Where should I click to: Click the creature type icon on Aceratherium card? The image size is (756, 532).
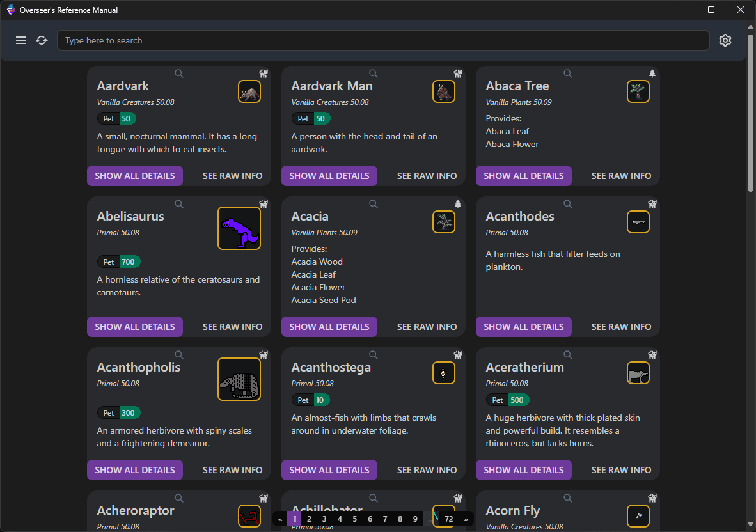click(652, 355)
